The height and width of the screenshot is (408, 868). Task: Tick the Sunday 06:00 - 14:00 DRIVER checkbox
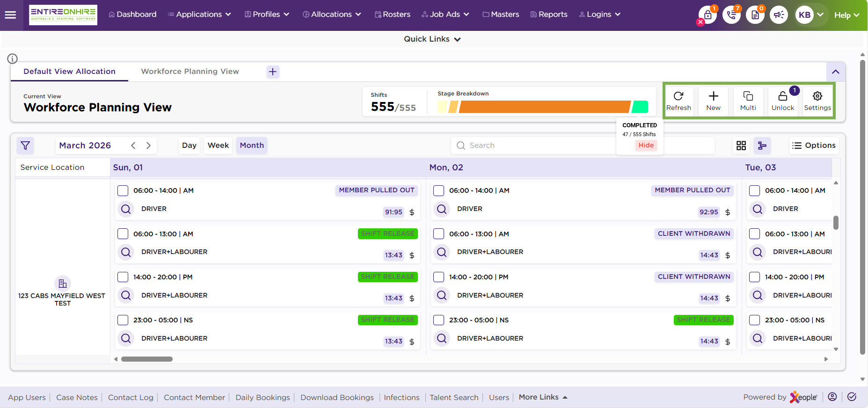coord(123,190)
